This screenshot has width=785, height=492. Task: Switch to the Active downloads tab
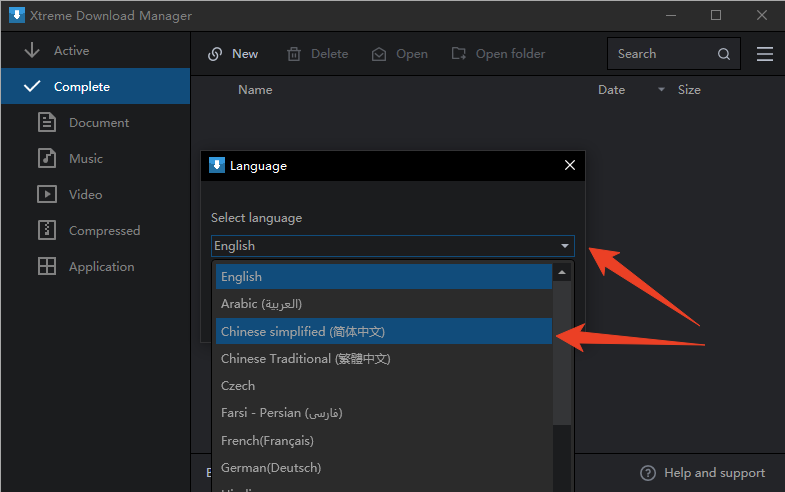click(x=70, y=51)
